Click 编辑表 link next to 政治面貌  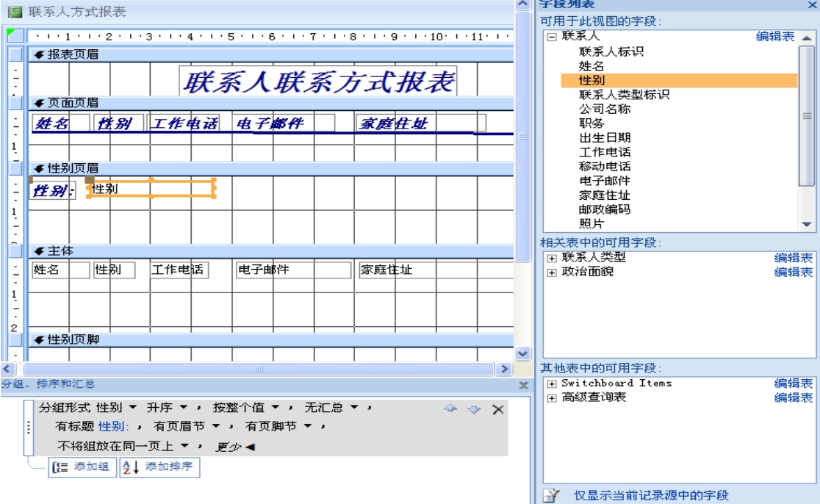tap(794, 272)
